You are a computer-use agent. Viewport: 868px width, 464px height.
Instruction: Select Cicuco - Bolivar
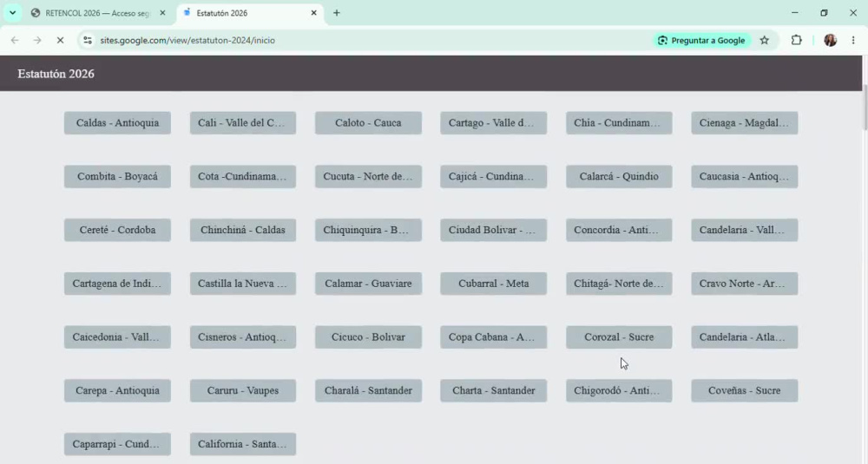(x=368, y=337)
